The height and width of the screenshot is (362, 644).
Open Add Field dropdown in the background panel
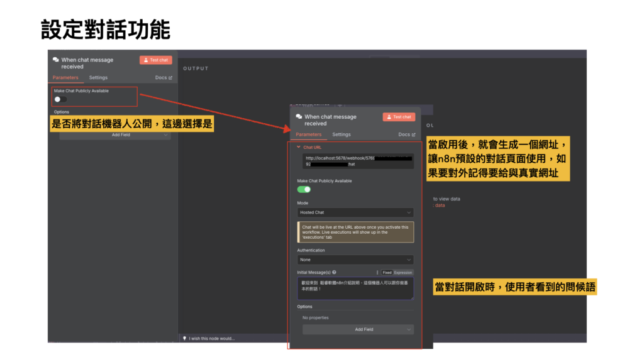[x=115, y=134]
